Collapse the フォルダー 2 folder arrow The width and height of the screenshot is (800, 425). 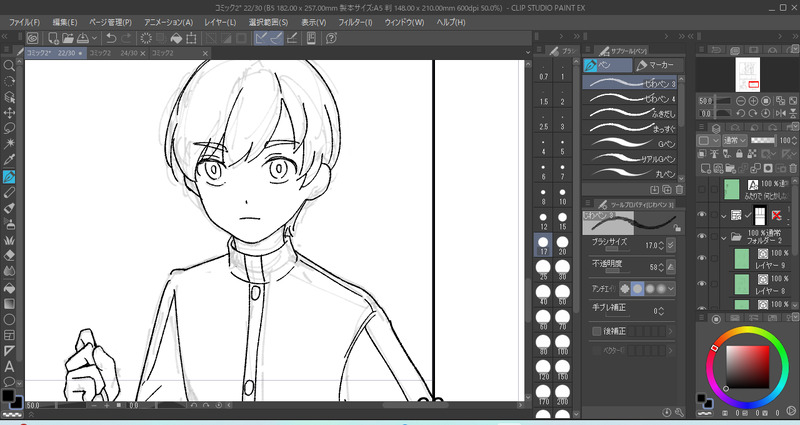click(x=723, y=237)
